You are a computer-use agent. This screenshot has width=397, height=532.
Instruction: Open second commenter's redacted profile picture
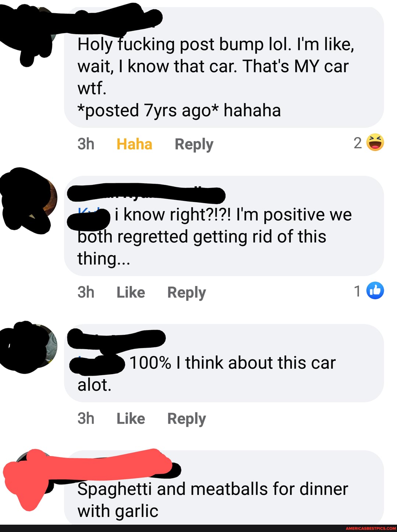29,201
